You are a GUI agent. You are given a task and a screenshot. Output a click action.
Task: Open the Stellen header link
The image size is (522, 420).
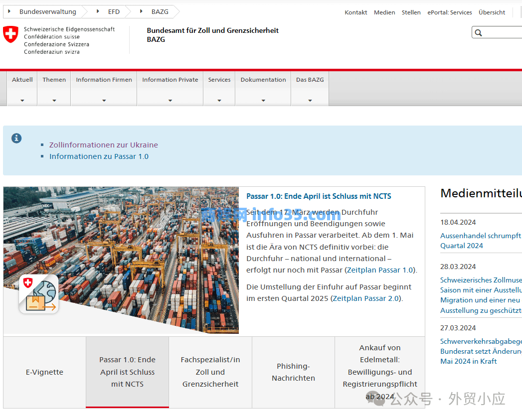411,12
